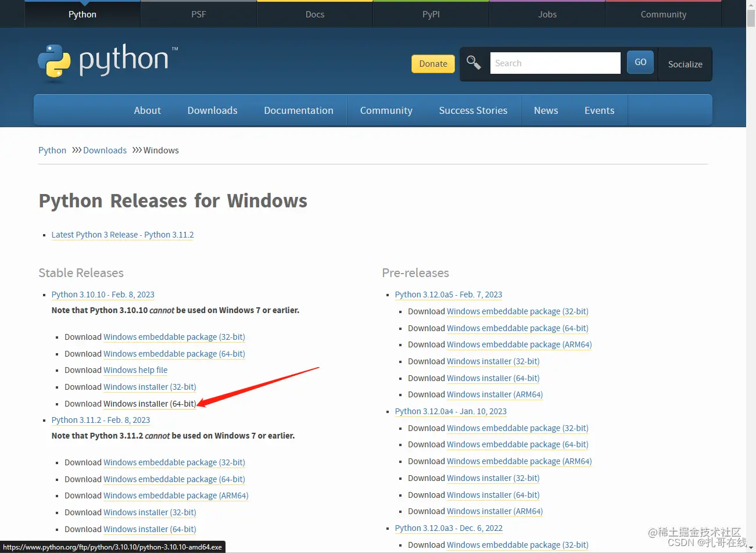The image size is (756, 553).
Task: Download Python 3.11.2 embeddable package (32-bit)
Action: (174, 462)
